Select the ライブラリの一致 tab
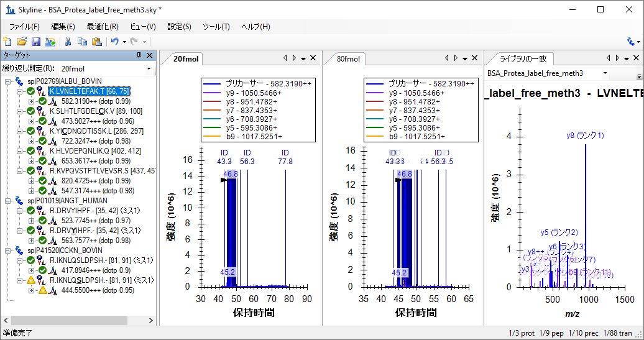The height and width of the screenshot is (340, 644). coord(523,59)
